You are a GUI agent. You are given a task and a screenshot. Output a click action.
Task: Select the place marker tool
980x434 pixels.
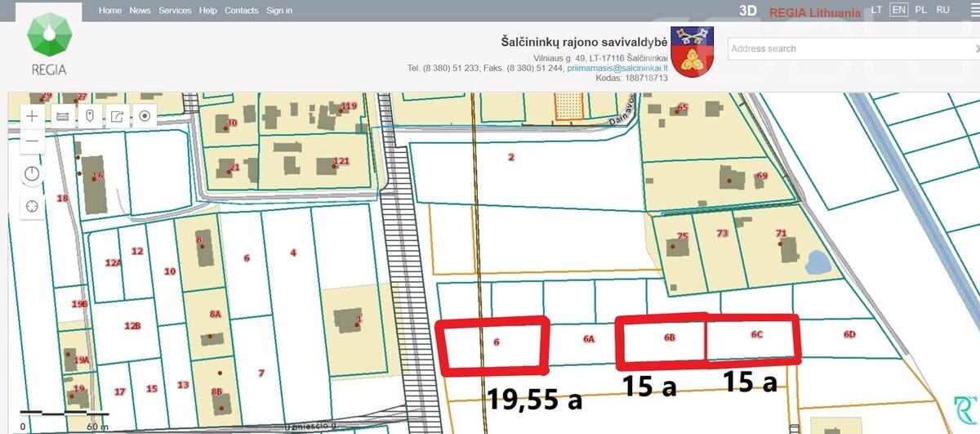(89, 116)
